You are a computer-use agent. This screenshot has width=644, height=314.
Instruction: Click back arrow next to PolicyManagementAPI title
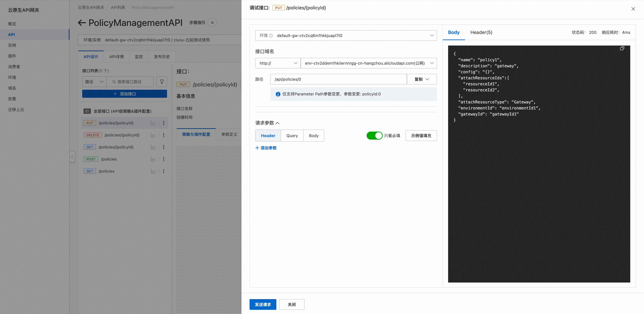pos(82,23)
